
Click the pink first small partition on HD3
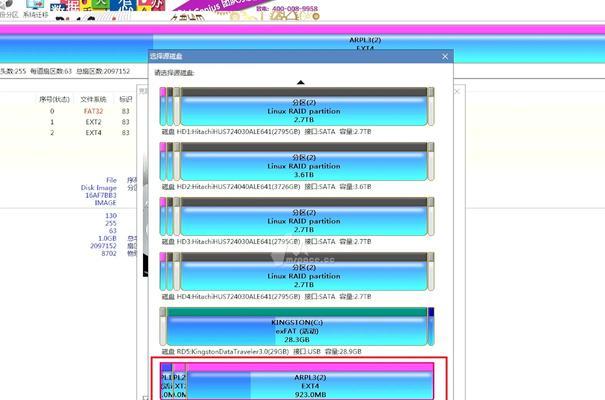click(163, 217)
